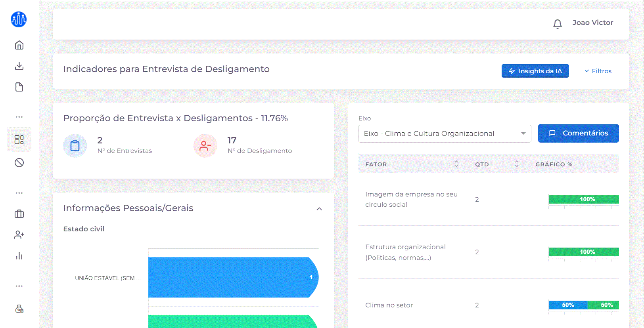644x328 pixels.
Task: Click the Proporção de Entrevista x Desligamentos heading
Action: pyautogui.click(x=175, y=118)
